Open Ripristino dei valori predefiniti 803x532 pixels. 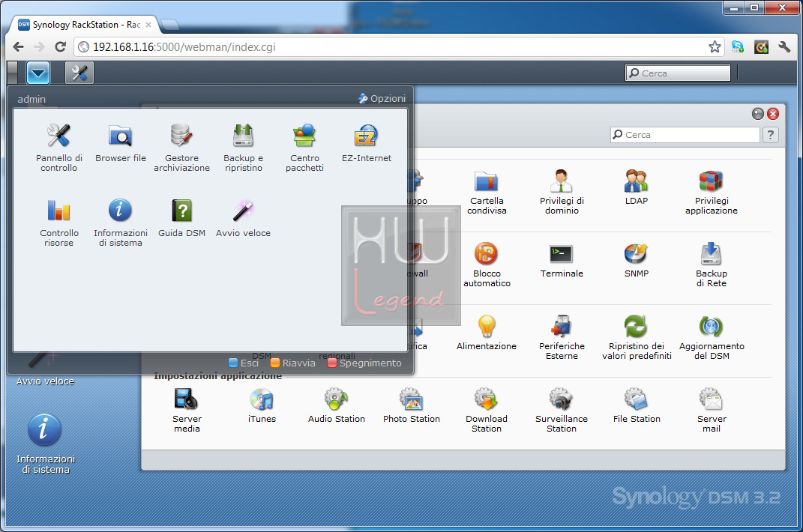pos(637,337)
